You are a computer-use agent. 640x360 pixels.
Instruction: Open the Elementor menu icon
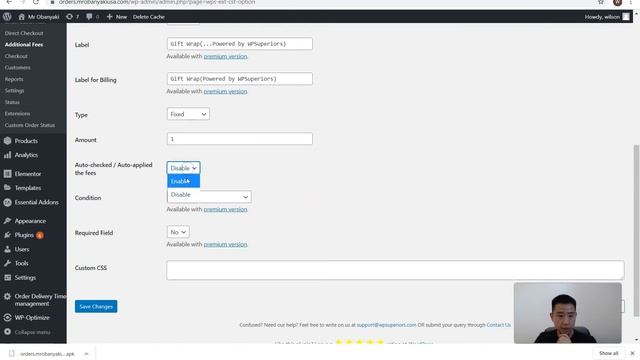tap(7, 174)
